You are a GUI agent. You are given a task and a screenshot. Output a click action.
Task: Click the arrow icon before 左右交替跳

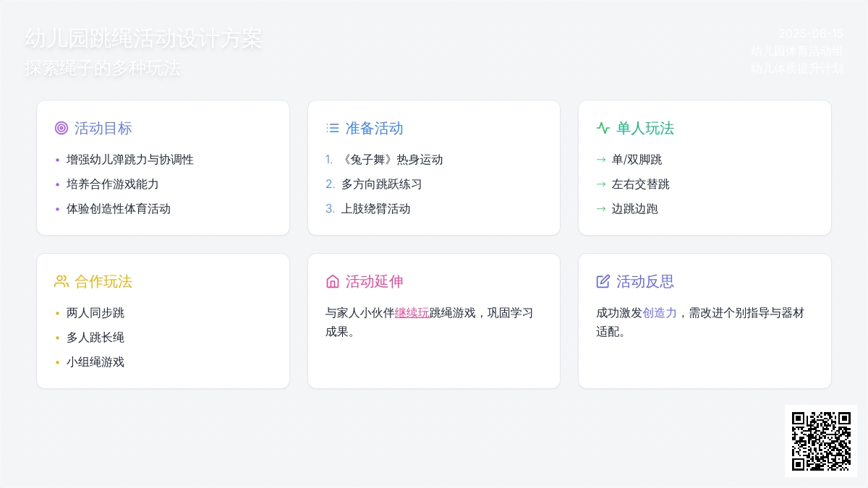click(x=601, y=184)
